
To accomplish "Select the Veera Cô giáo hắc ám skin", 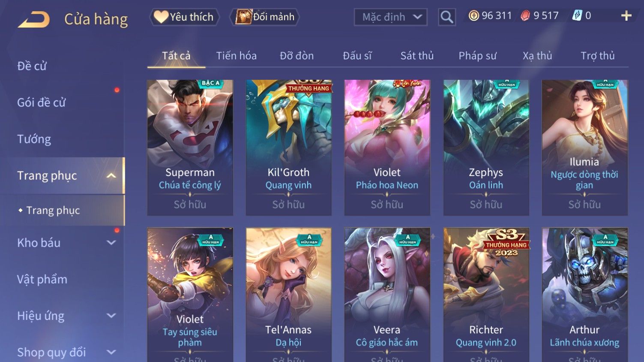I will (x=387, y=294).
